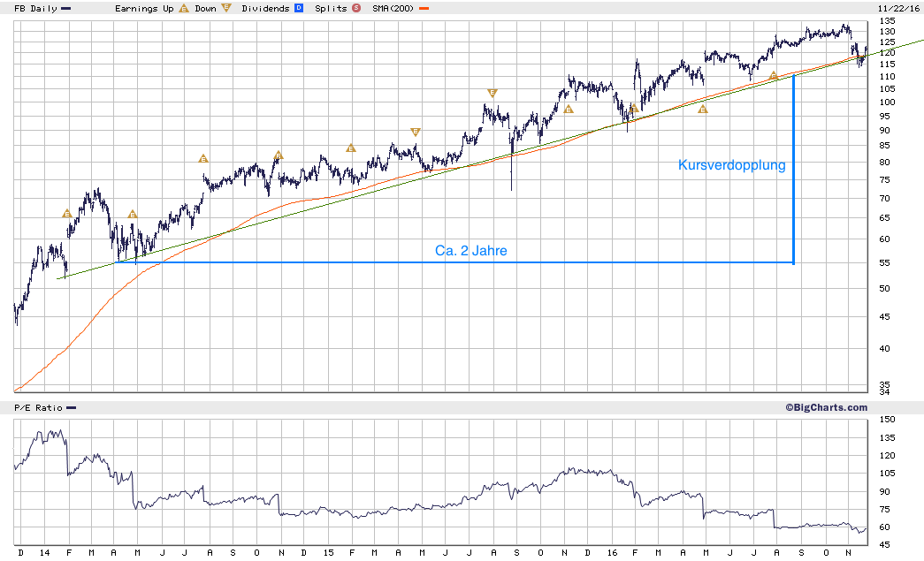924x561 pixels.
Task: Click the dark blue FB Daily legend marker
Action: [x=66, y=9]
